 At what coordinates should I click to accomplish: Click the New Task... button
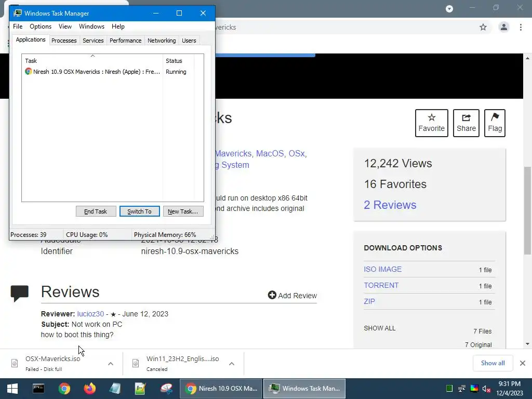tap(183, 211)
